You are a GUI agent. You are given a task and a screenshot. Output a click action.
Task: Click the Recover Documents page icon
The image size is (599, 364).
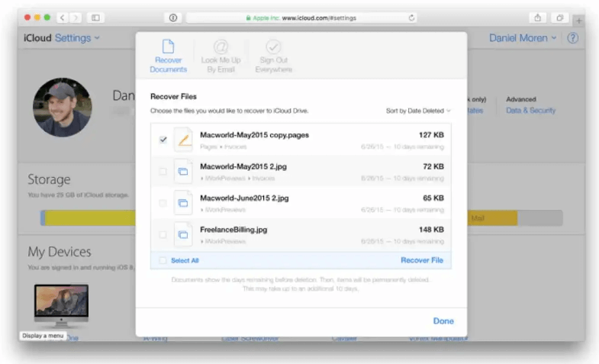click(168, 47)
